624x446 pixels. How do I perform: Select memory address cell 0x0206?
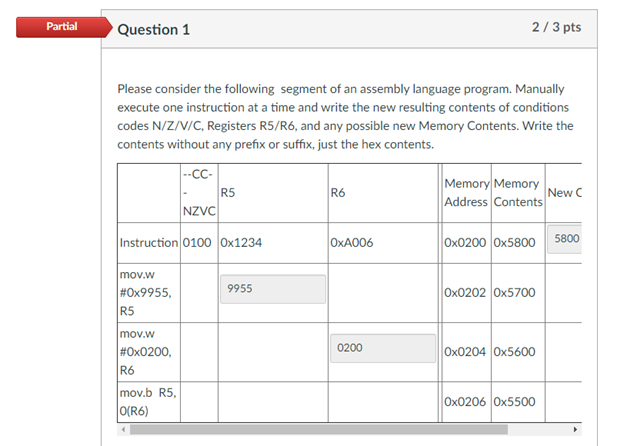(x=465, y=402)
